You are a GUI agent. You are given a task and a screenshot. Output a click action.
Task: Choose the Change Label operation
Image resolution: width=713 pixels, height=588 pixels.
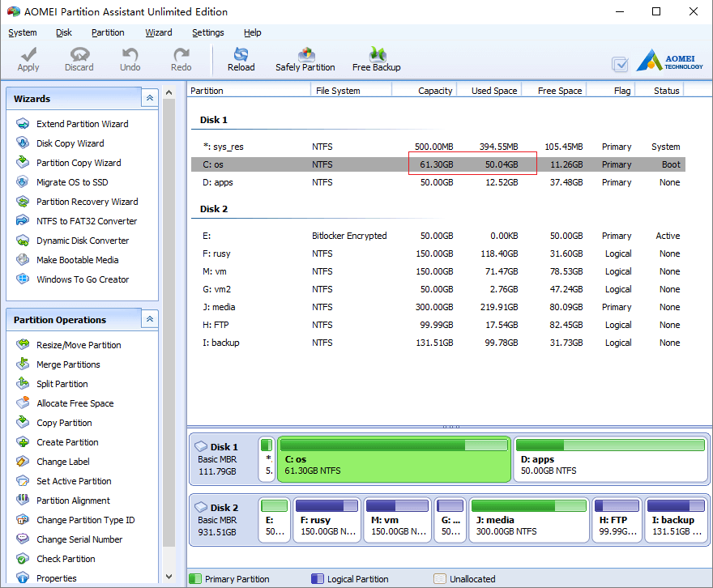click(x=62, y=462)
